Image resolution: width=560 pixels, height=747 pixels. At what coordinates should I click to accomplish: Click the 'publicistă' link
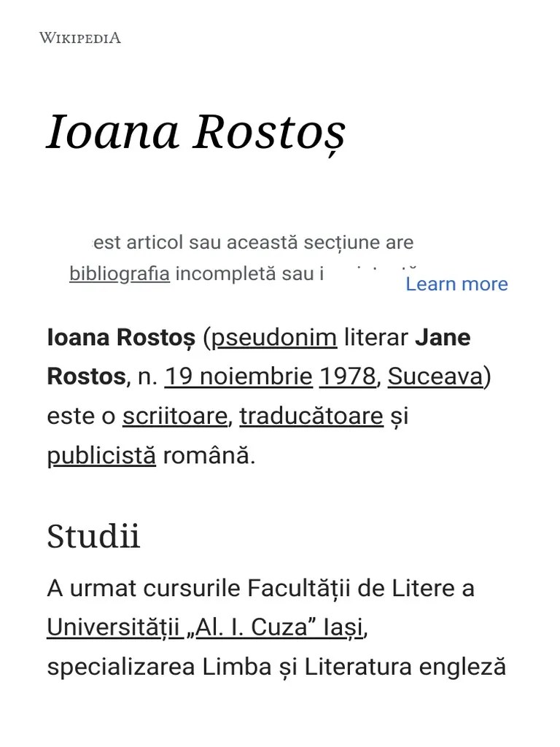click(x=101, y=455)
